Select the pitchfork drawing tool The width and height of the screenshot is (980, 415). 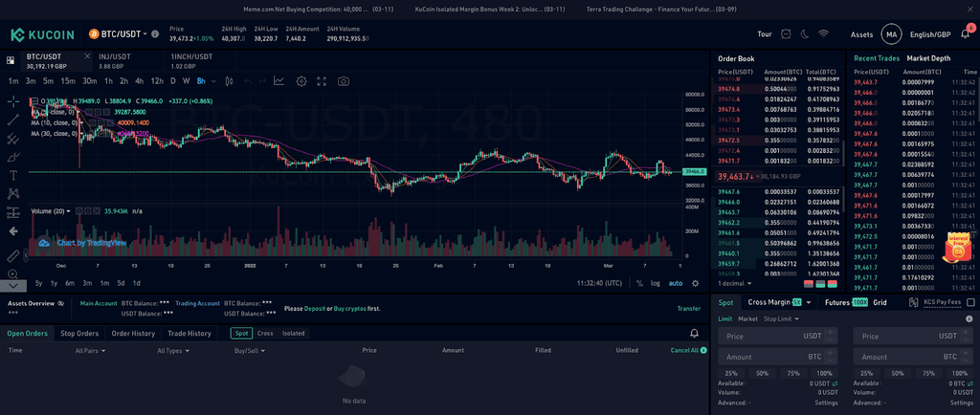[x=13, y=139]
